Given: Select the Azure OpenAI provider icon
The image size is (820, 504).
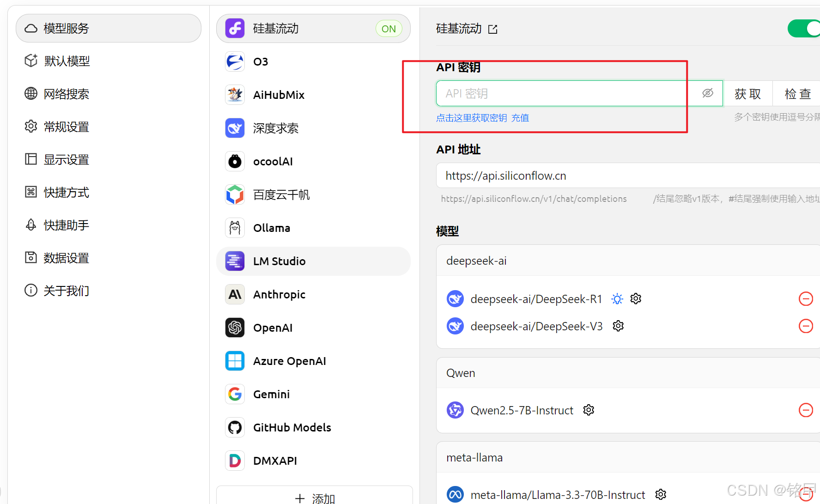Looking at the screenshot, I should pos(235,361).
